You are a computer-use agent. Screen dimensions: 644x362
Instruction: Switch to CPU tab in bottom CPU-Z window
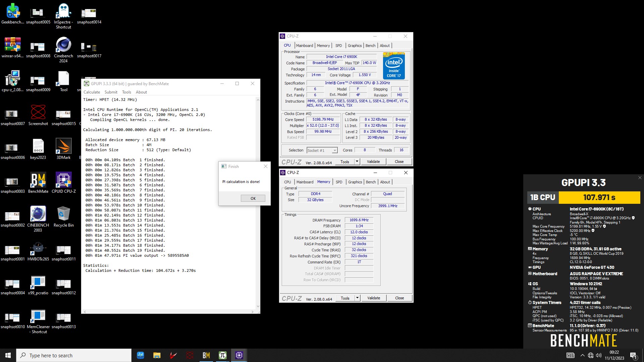pyautogui.click(x=287, y=182)
